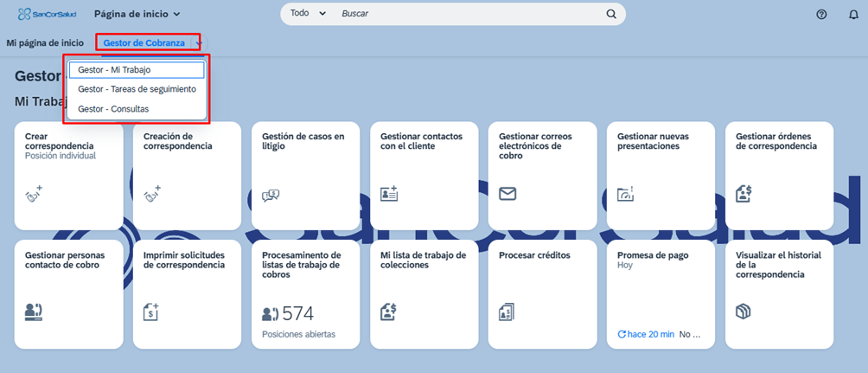Open the Procesar créditos tile
The width and height of the screenshot is (868, 373).
541,294
